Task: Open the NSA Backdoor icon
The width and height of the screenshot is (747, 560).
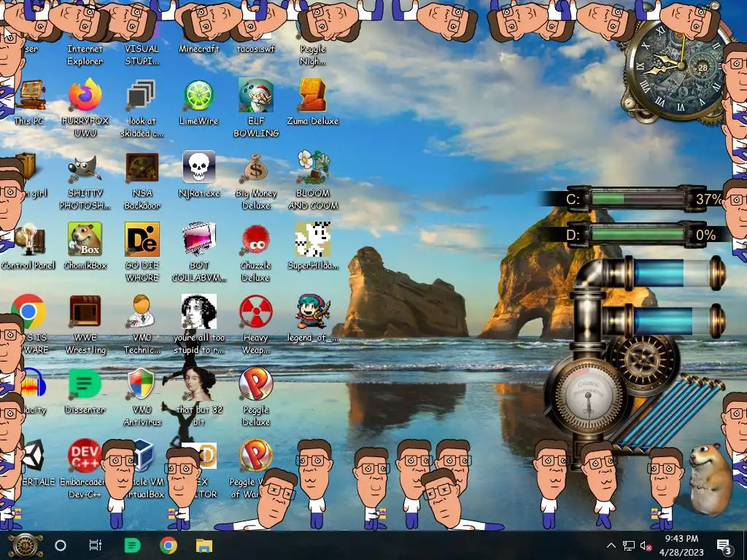Action: [142, 168]
